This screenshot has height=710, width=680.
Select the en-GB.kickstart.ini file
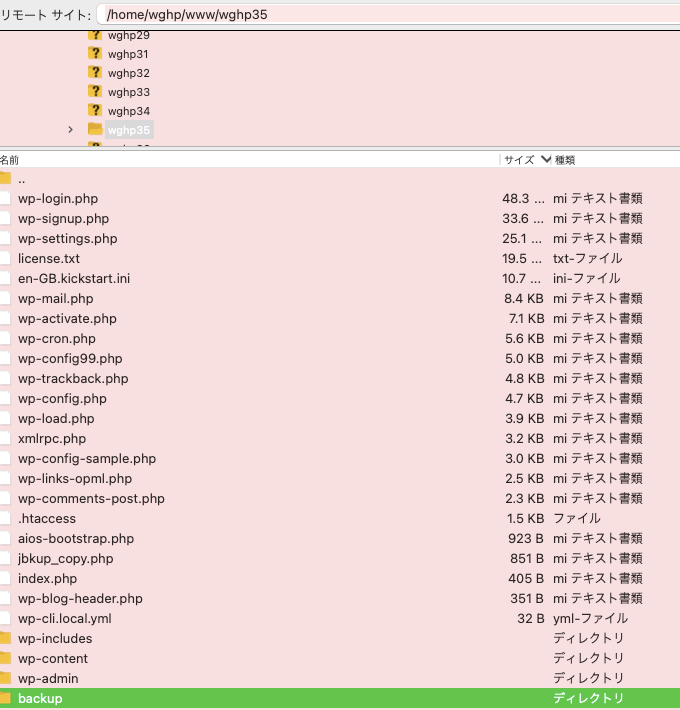point(74,278)
